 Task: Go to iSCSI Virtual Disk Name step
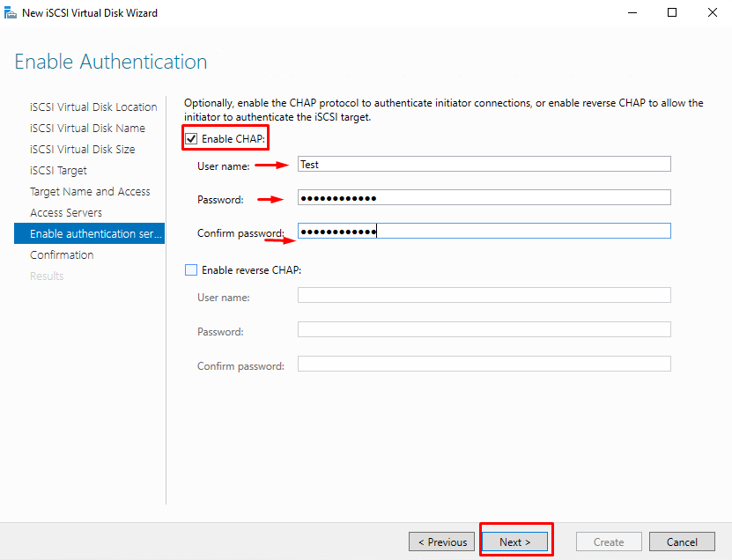click(87, 128)
